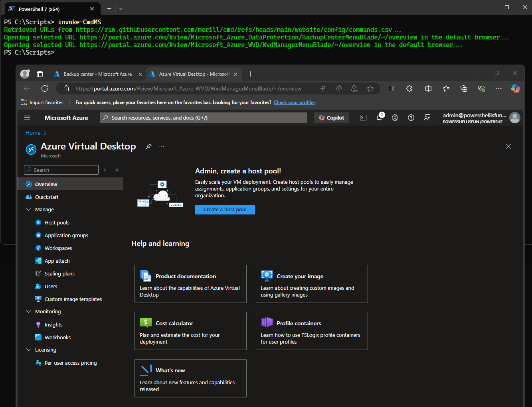Open the terminal new-tab dropdown arrow
The width and height of the screenshot is (532, 407).
[x=121, y=8]
